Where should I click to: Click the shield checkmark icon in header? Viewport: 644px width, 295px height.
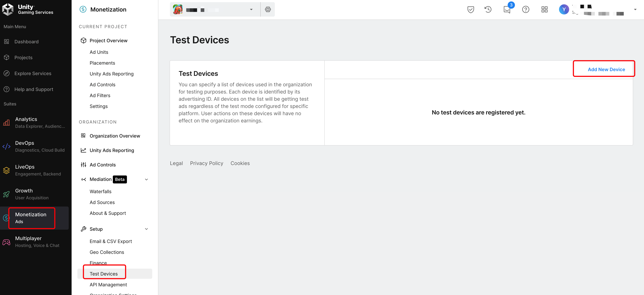coord(471,10)
